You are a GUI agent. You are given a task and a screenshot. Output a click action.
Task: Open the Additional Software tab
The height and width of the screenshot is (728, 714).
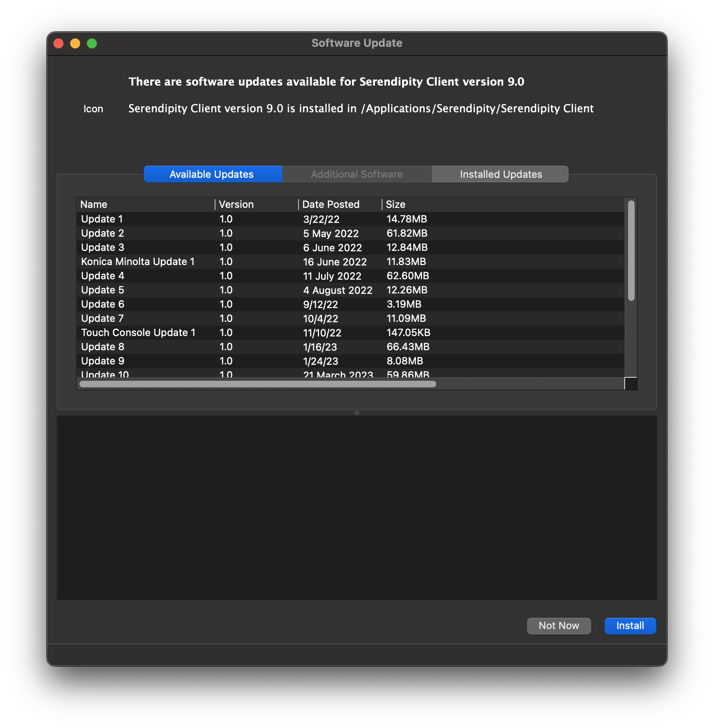[357, 174]
